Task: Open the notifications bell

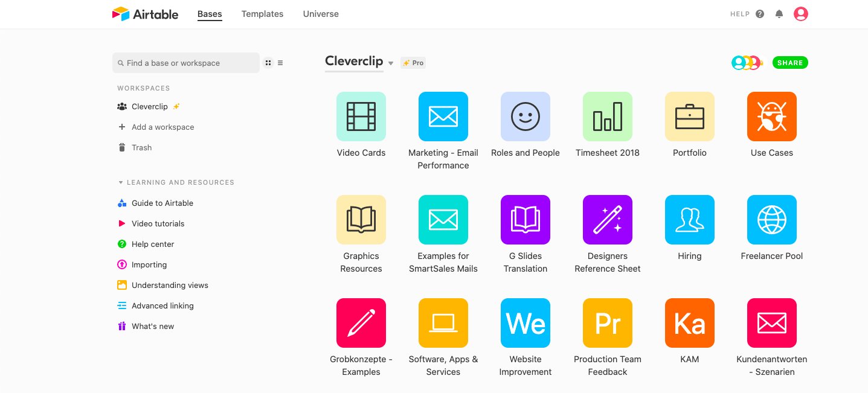Action: 779,14
